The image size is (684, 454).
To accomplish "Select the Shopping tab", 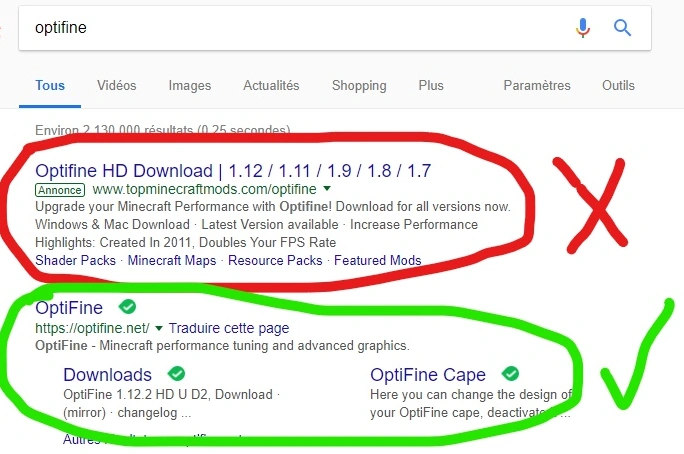I will [359, 86].
